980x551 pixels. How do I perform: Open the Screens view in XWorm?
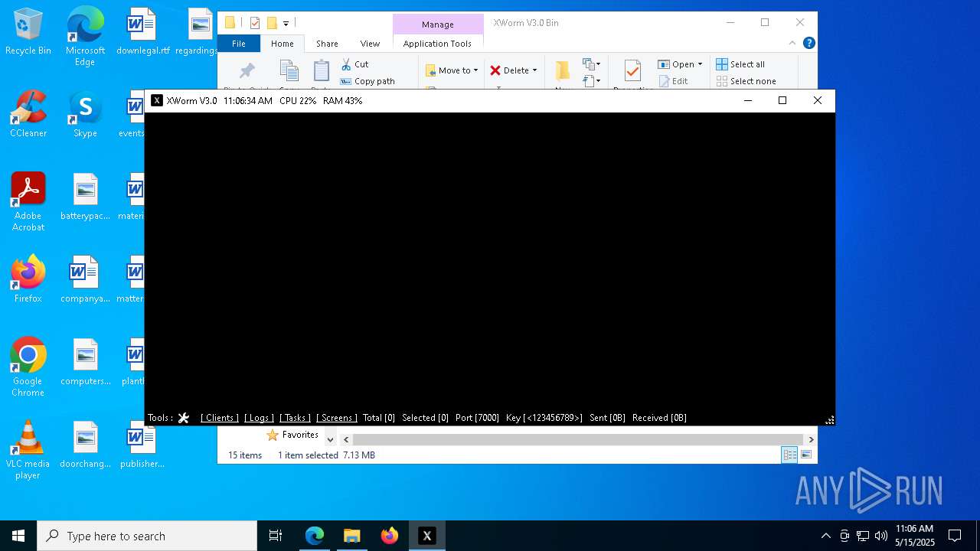point(337,418)
